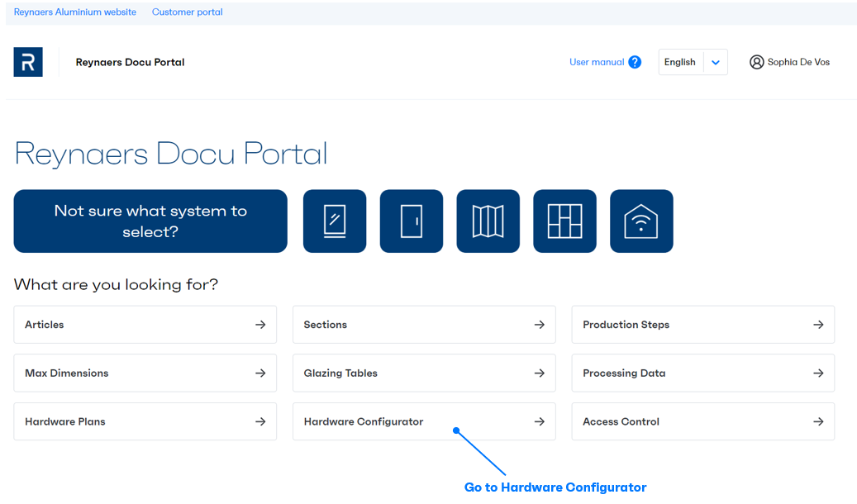Screen dimensions: 857x504
Task: Click 'What are you looking for?' heading
Action: (x=116, y=285)
